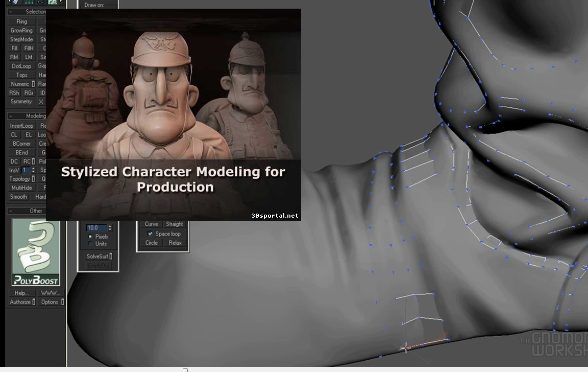Toggle Symmetry X button

(x=41, y=102)
